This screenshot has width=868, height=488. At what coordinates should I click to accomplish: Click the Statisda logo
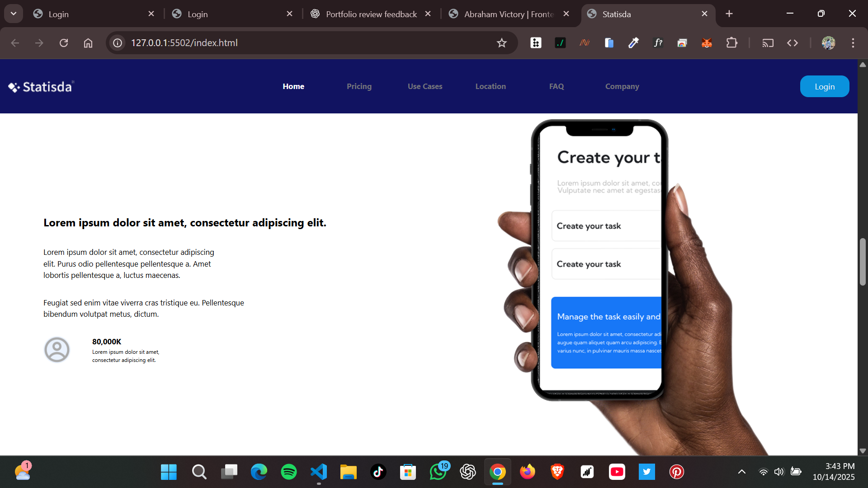point(41,86)
